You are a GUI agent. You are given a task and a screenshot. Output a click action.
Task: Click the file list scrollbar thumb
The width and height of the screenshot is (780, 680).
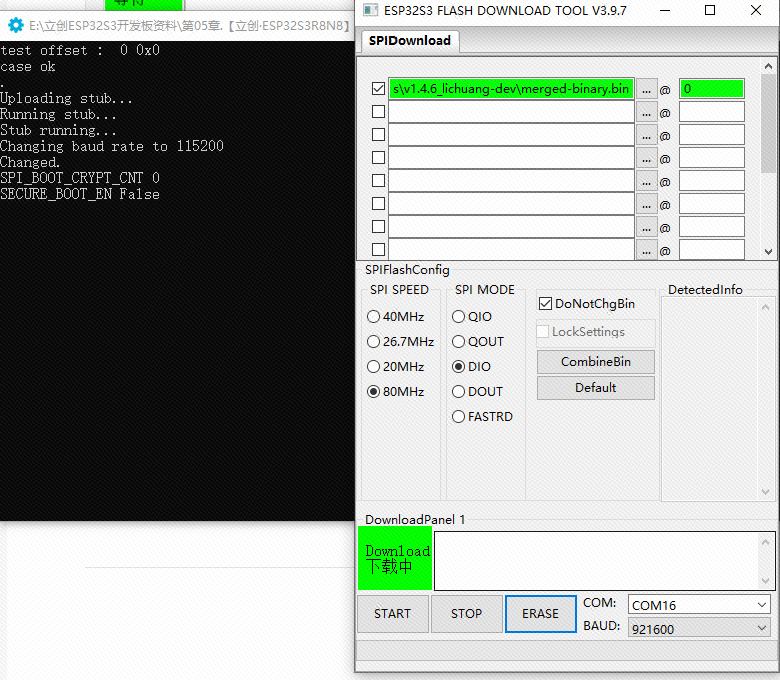point(768,123)
